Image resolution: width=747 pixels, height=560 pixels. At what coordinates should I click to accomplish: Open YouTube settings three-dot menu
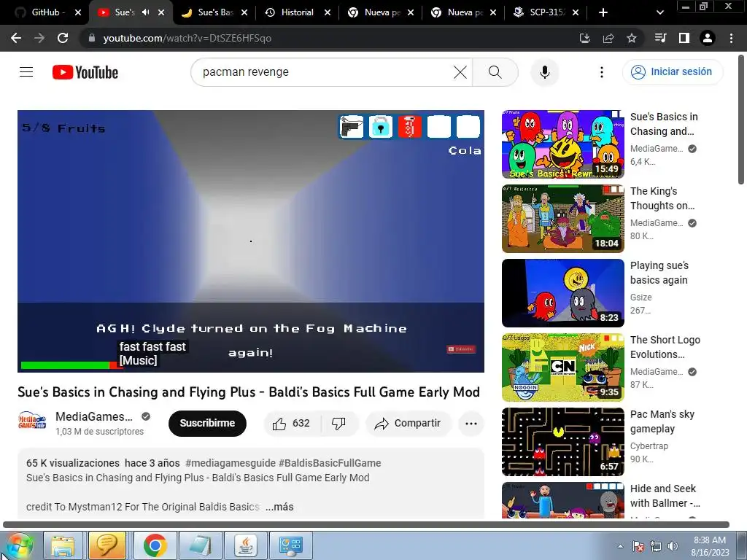click(602, 72)
